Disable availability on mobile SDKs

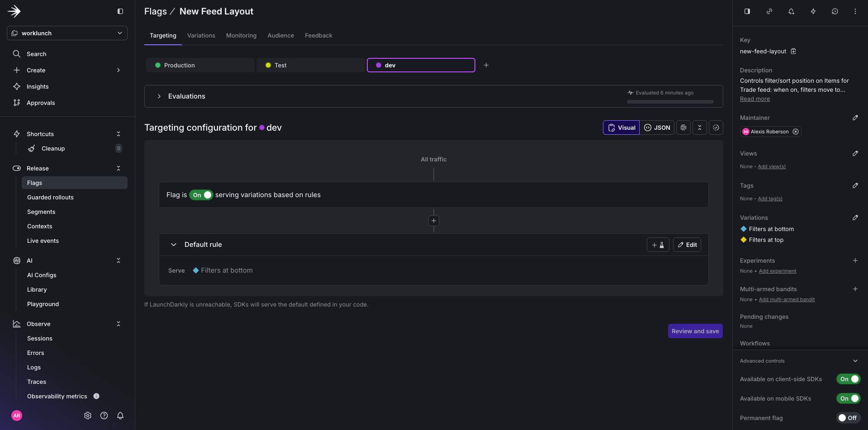849,398
